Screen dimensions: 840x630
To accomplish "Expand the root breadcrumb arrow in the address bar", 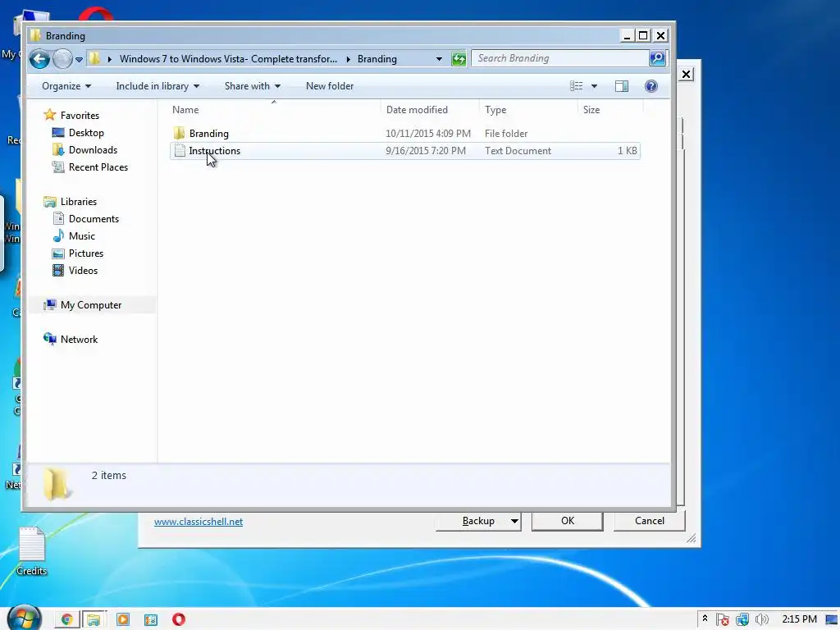I will pyautogui.click(x=110, y=59).
